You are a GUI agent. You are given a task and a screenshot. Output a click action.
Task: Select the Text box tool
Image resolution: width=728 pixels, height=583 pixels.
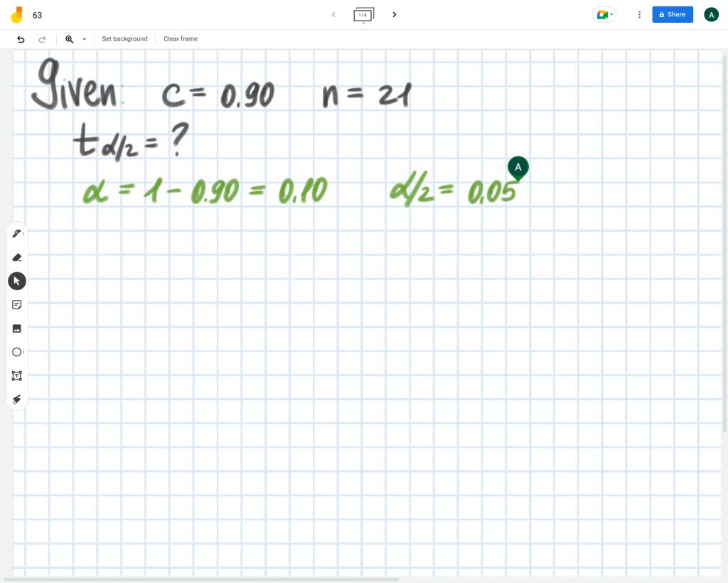tap(17, 375)
